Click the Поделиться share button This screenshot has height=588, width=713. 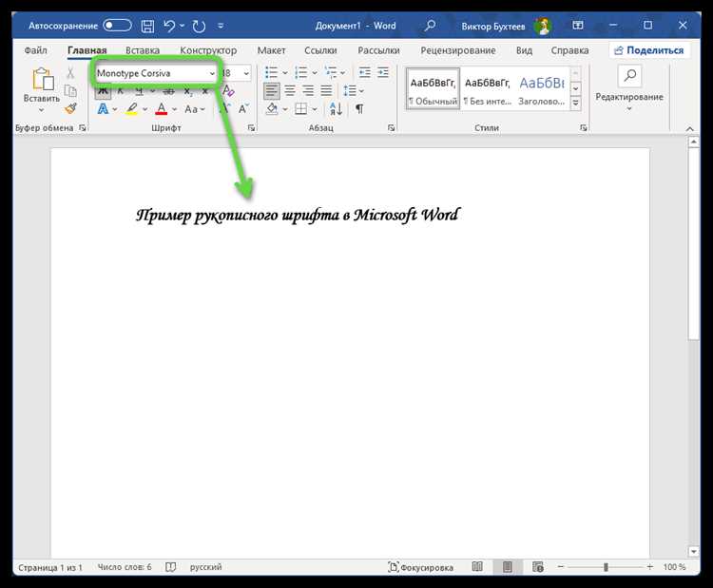[x=649, y=50]
